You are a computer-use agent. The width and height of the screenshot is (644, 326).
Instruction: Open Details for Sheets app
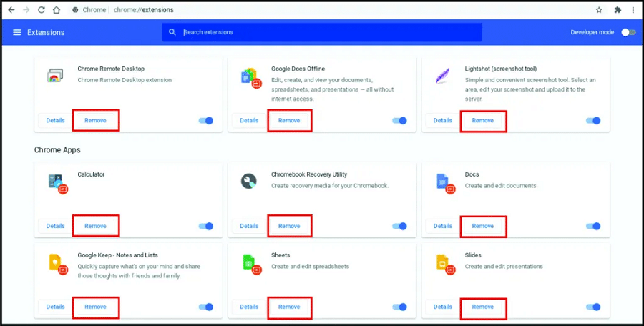tap(249, 307)
